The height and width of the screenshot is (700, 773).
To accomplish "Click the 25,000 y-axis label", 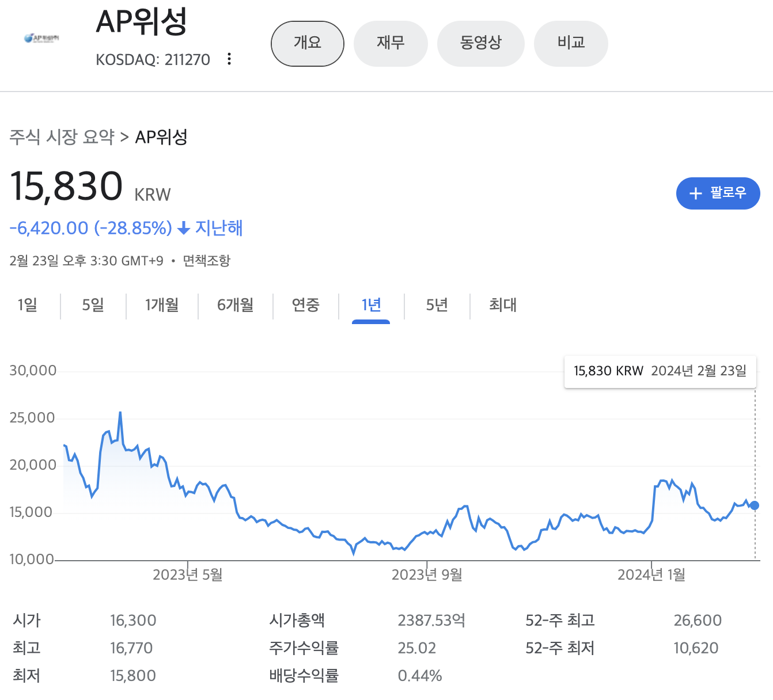I will click(x=32, y=418).
